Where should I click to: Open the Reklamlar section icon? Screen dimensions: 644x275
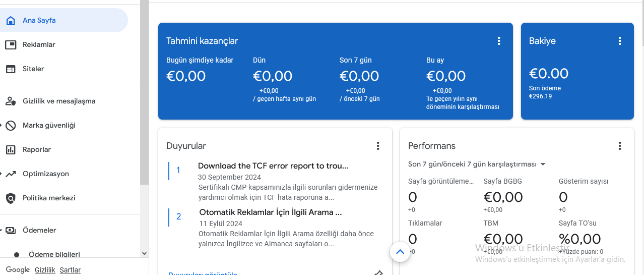(11, 45)
